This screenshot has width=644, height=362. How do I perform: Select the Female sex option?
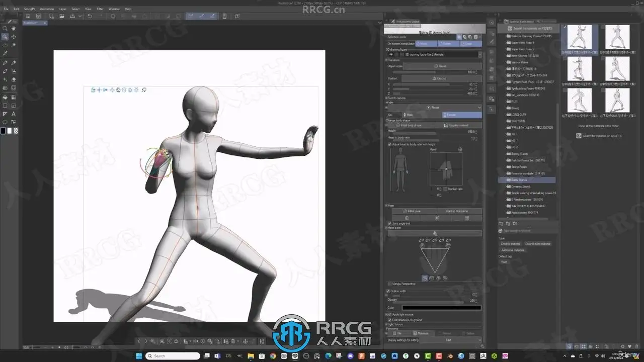pyautogui.click(x=462, y=115)
